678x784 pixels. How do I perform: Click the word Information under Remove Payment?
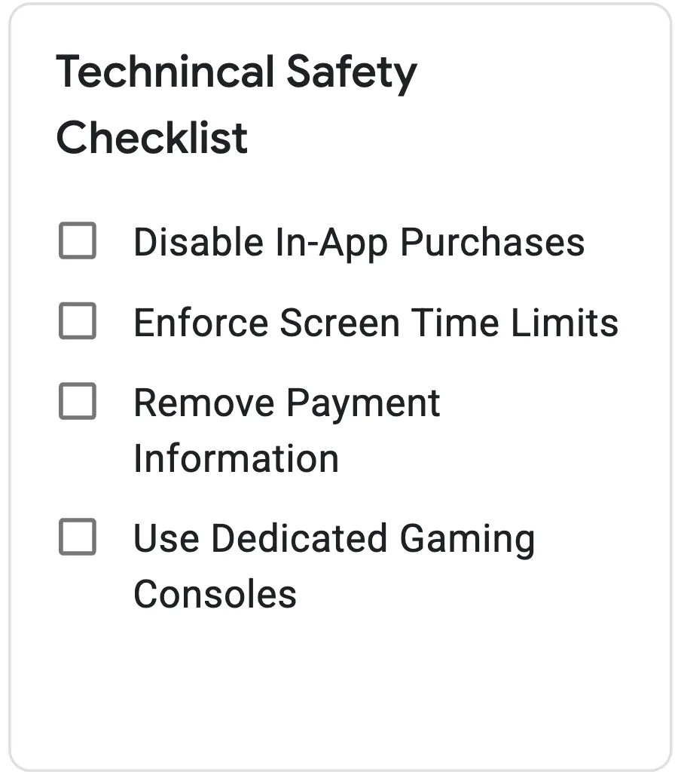[236, 458]
